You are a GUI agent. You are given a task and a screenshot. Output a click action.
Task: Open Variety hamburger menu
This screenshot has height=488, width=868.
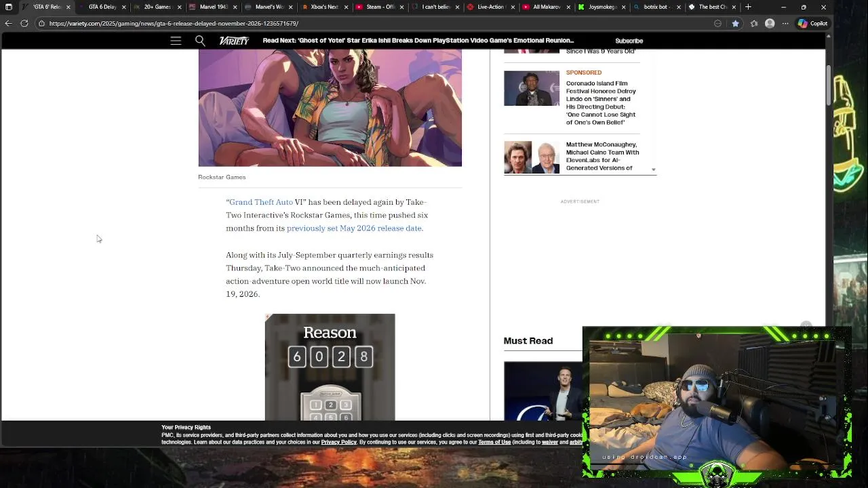[176, 41]
